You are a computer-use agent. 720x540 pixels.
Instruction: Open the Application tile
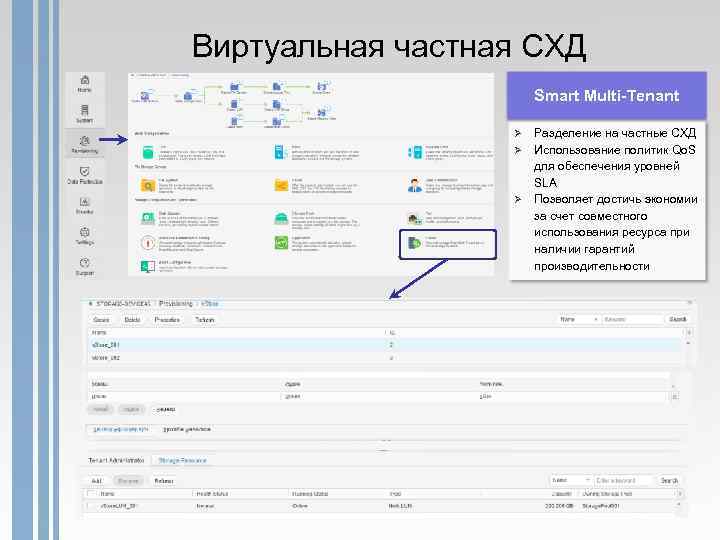click(316, 243)
